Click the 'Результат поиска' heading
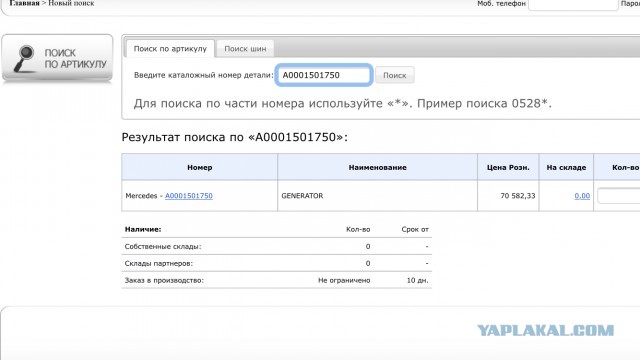 coord(235,137)
